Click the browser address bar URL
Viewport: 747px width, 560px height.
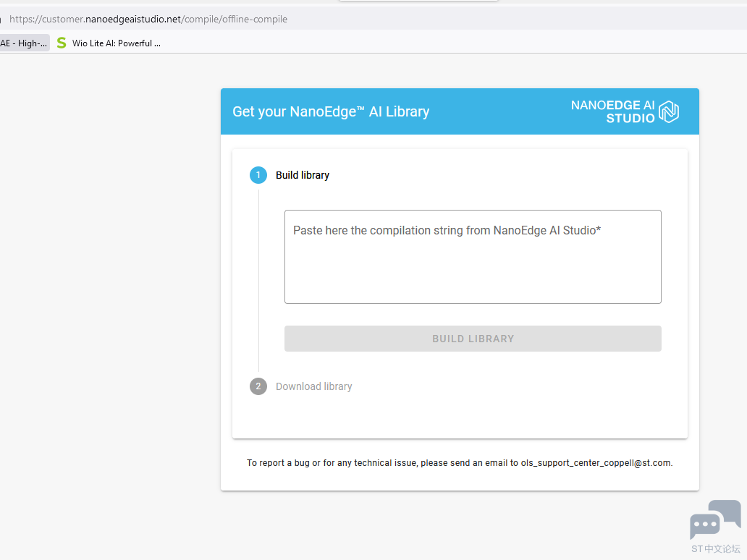click(148, 19)
